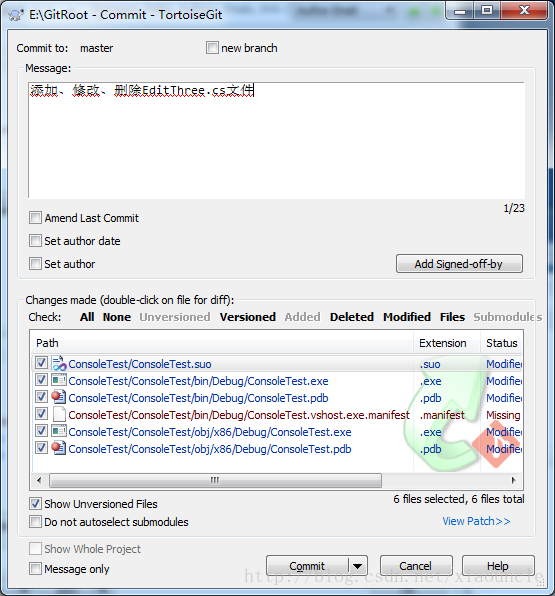The image size is (555, 596).
Task: Select None in the Check filter row
Action: click(117, 317)
